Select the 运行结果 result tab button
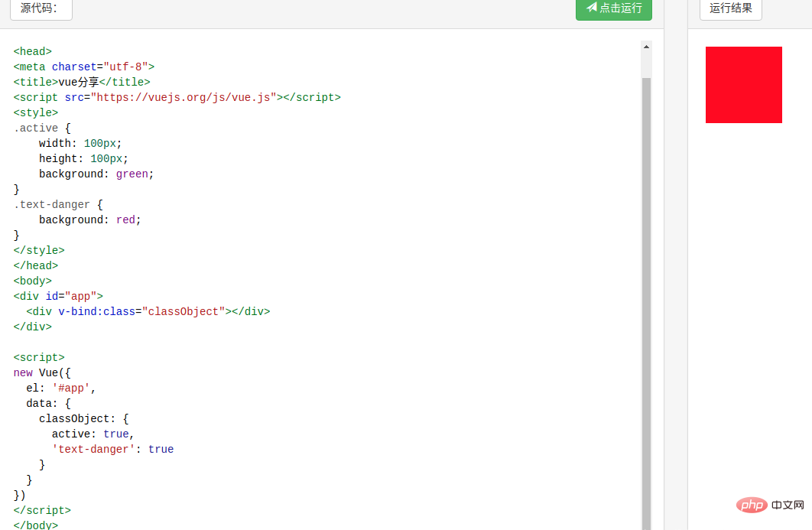The image size is (812, 530). 730,8
